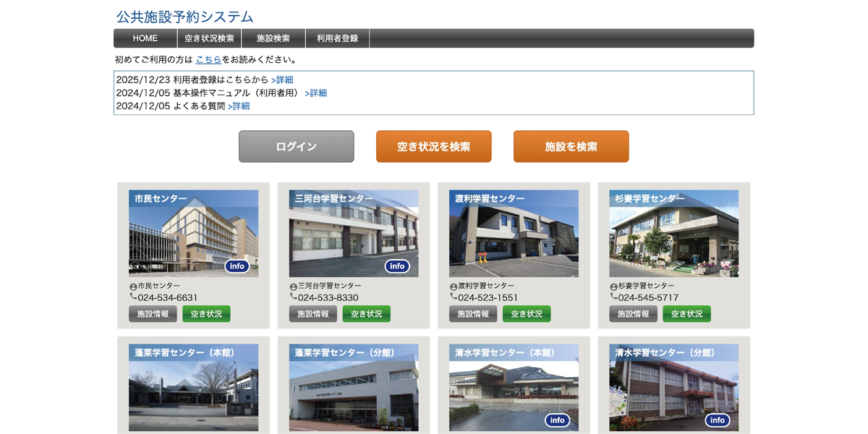Click 施設情報 button for 杉妻学習センター

(x=633, y=314)
